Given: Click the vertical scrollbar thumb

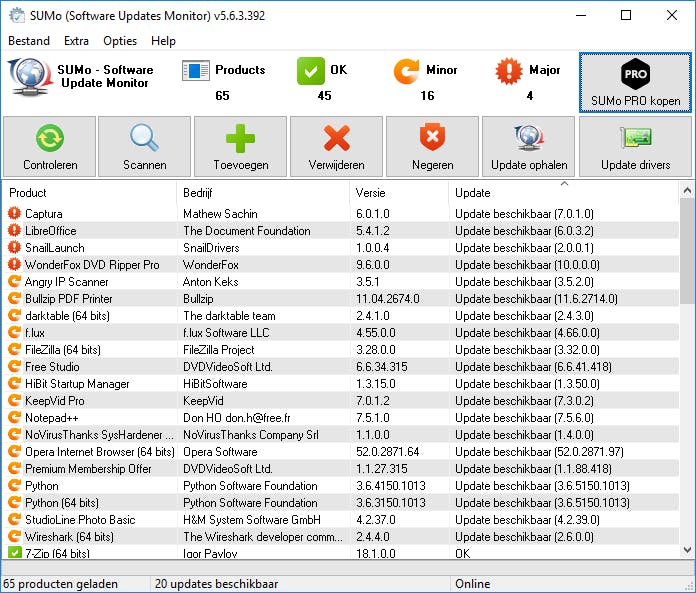Looking at the screenshot, I should pyautogui.click(x=687, y=252).
